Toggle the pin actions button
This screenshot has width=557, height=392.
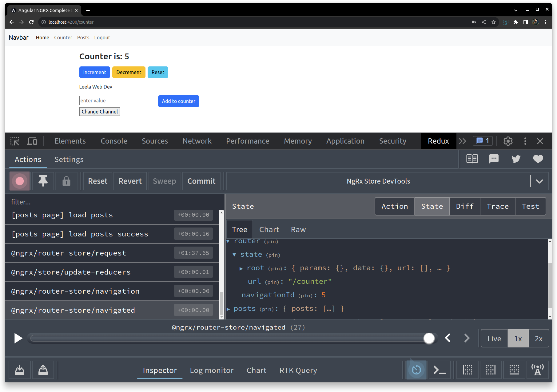[43, 181]
